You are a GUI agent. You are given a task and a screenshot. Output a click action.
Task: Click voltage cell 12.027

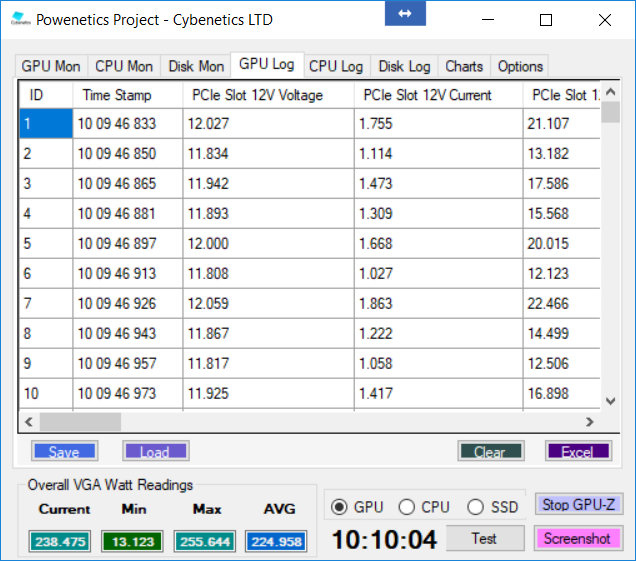click(x=268, y=123)
